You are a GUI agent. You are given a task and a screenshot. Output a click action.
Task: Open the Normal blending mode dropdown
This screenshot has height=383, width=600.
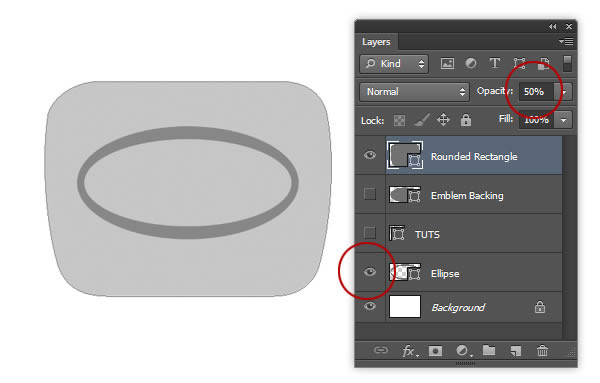414,92
